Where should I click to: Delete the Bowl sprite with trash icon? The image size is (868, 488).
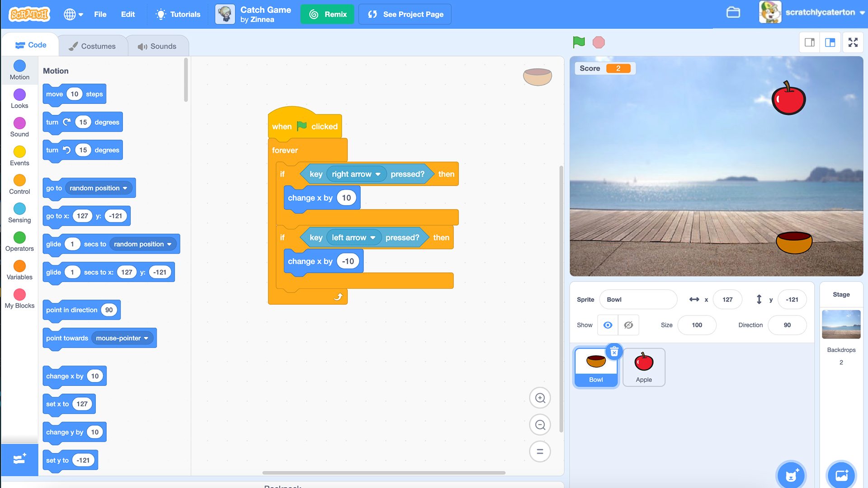click(614, 351)
